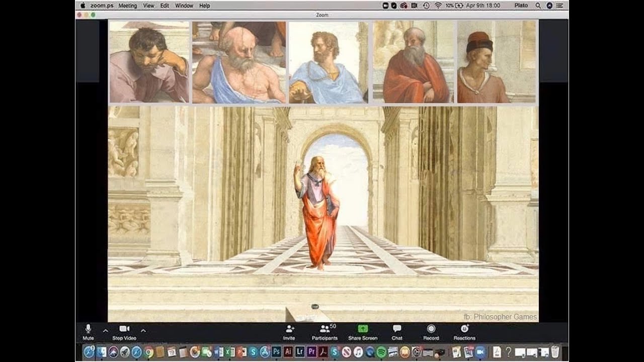Viewport: 644px width, 362px height.
Task: Open Calendar icon in the dock
Action: coord(172,352)
